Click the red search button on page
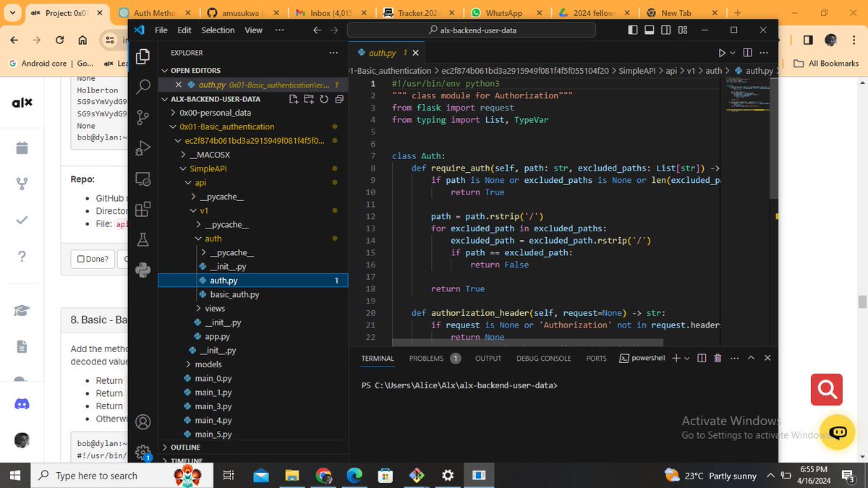The height and width of the screenshot is (488, 868). click(x=826, y=390)
